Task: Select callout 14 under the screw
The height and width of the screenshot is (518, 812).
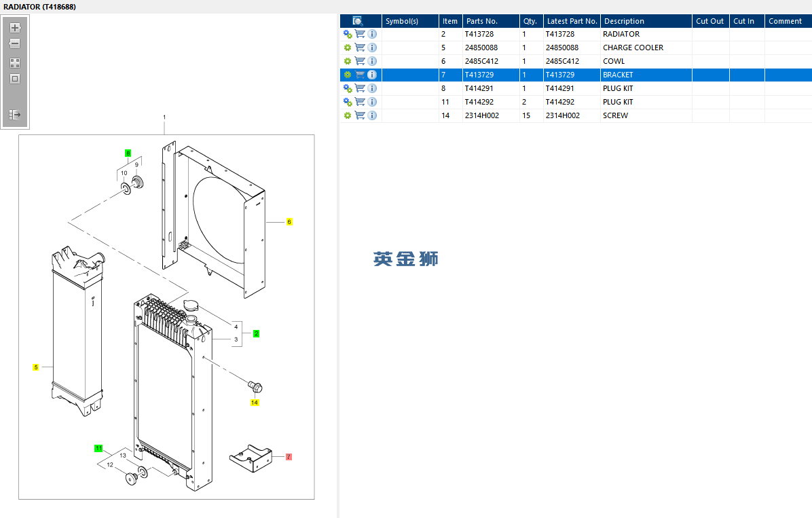Action: click(255, 403)
